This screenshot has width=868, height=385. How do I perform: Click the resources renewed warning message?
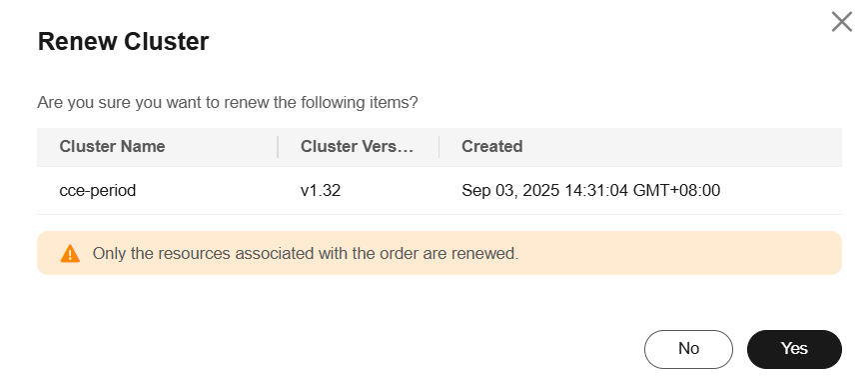[306, 254]
